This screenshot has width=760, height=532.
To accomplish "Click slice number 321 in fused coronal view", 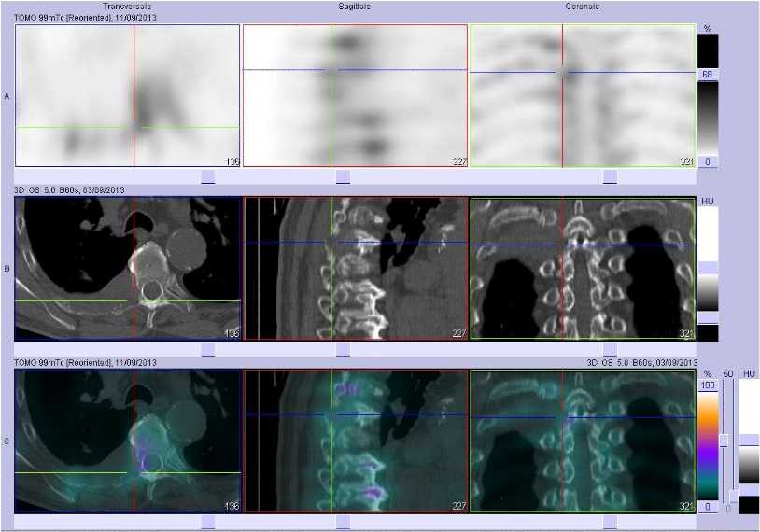I will coord(686,506).
